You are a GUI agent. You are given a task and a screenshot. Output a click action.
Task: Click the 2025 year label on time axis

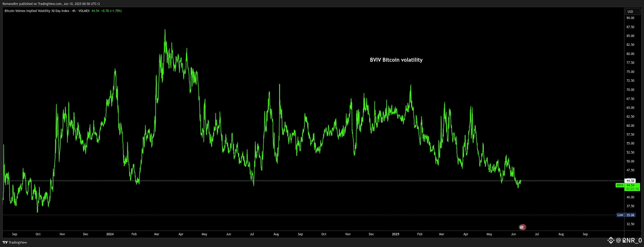coord(396,234)
